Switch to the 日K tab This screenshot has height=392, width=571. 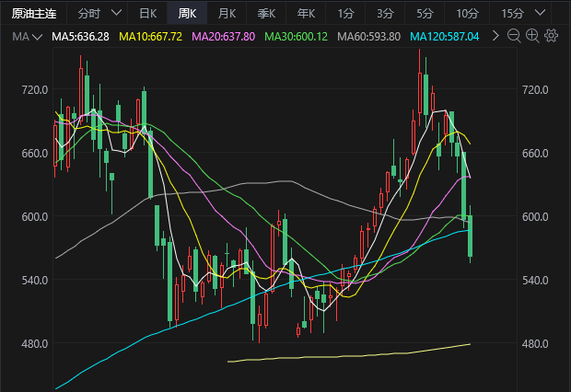[147, 14]
